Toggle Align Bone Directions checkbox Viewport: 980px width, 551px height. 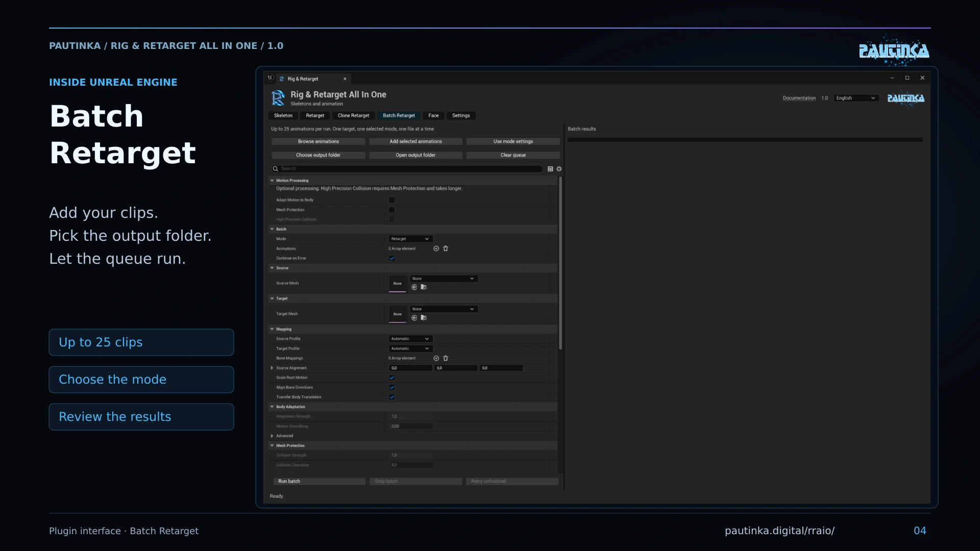coord(392,387)
